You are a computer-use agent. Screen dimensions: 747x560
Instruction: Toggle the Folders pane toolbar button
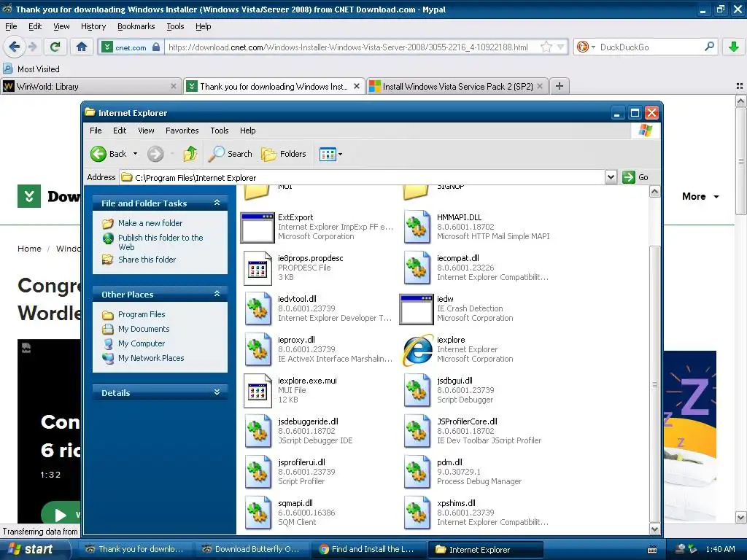(x=284, y=154)
